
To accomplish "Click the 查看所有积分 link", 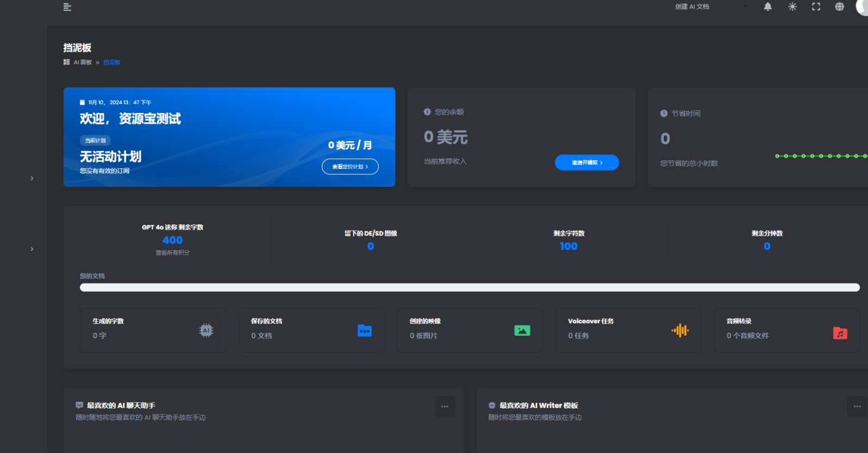I will (x=172, y=253).
